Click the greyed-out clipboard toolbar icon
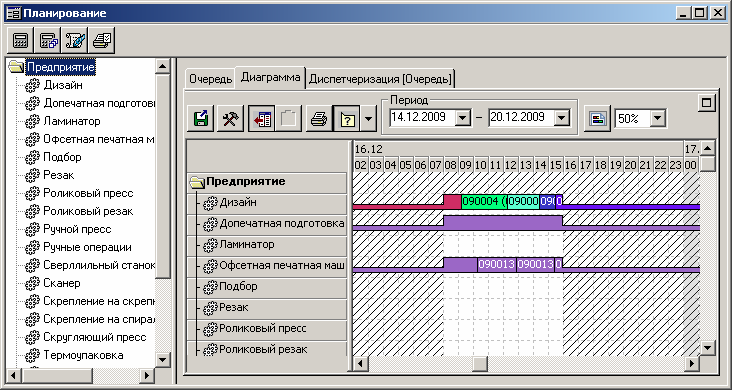 pos(288,118)
